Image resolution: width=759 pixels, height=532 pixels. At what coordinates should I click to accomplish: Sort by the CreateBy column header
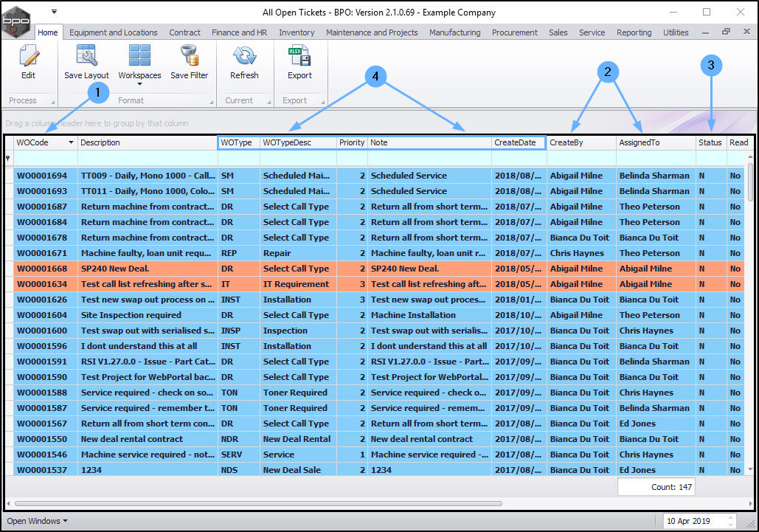point(581,142)
